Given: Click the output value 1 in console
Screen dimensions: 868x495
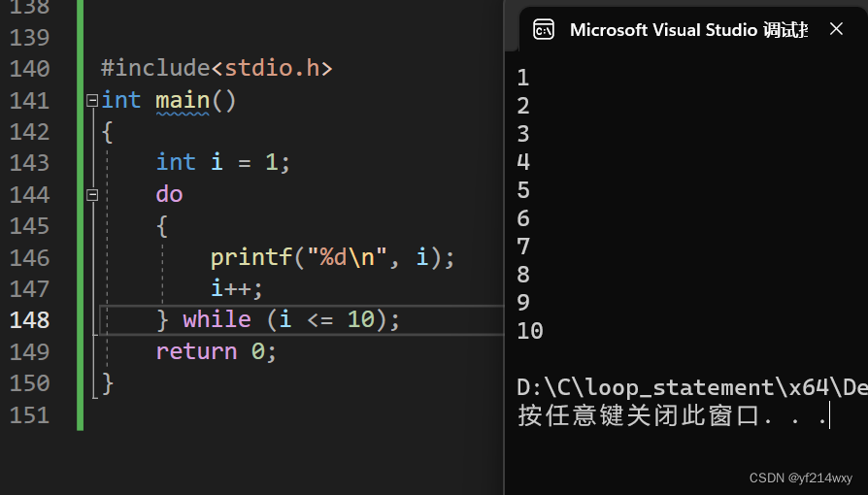Looking at the screenshot, I should click(x=523, y=78).
